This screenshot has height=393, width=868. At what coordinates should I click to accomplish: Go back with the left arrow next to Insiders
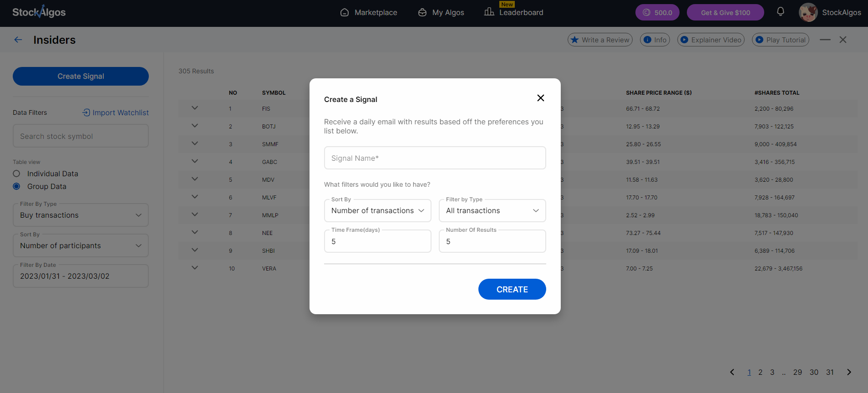tap(18, 40)
